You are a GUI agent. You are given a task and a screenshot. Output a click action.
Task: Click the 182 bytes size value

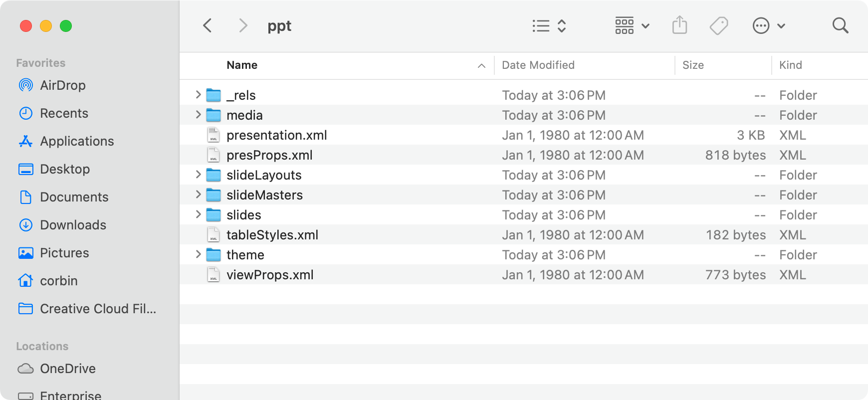(x=736, y=235)
